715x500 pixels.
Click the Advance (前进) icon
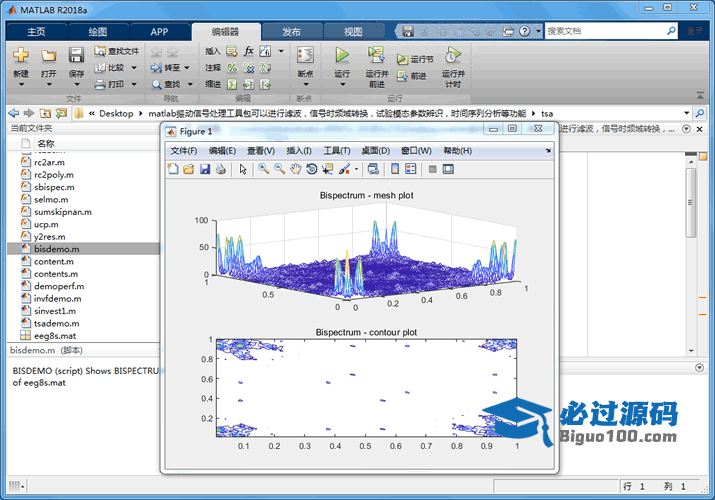coord(402,76)
